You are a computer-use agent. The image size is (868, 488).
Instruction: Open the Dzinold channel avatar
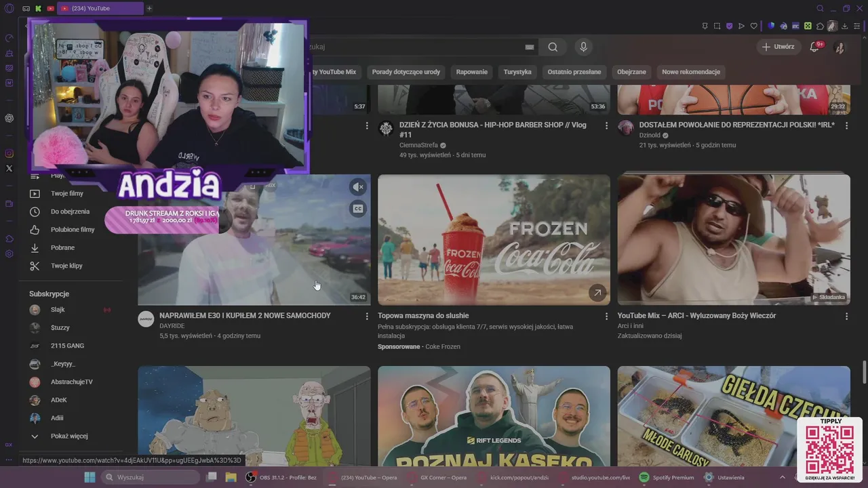[x=626, y=129]
